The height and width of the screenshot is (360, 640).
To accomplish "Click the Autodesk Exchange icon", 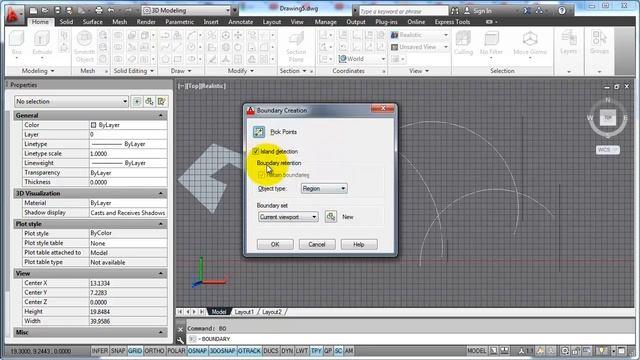I will [x=527, y=11].
